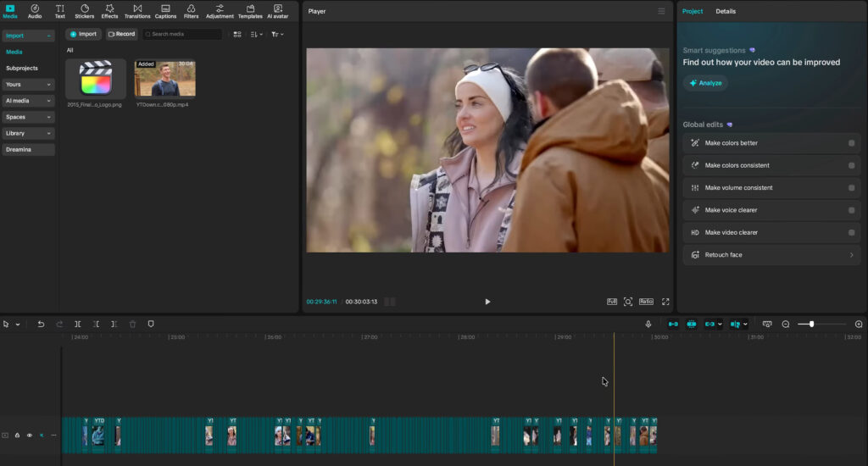
Task: Click the timeline zoom out magnifier
Action: pos(786,325)
